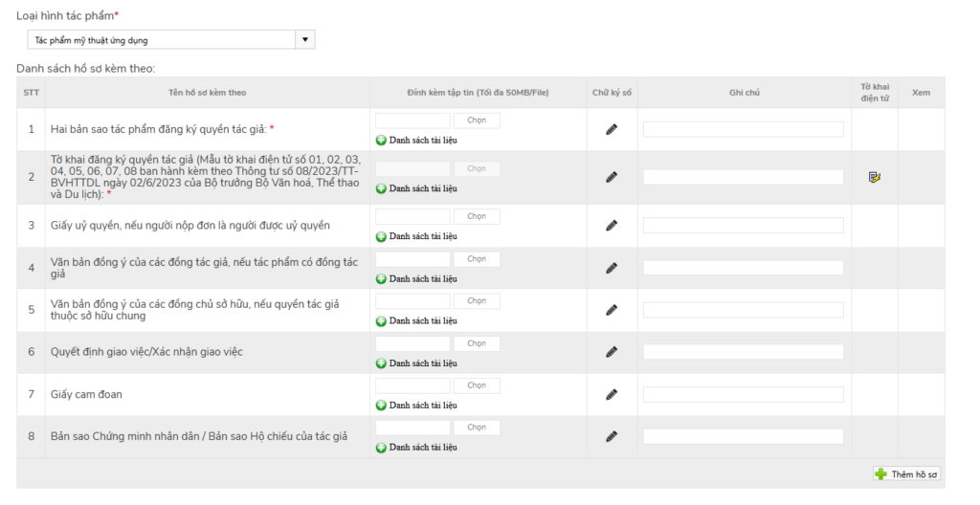
Task: Click file attachment field in row 5
Action: [x=412, y=301]
